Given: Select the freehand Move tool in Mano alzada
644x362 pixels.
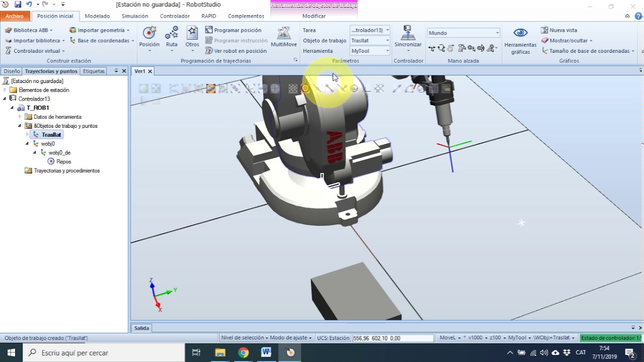Looking at the screenshot, I should point(432,48).
